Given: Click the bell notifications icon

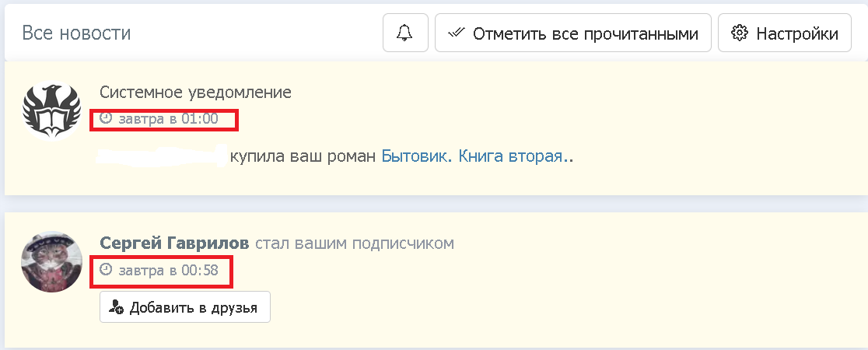Looking at the screenshot, I should pyautogui.click(x=404, y=33).
